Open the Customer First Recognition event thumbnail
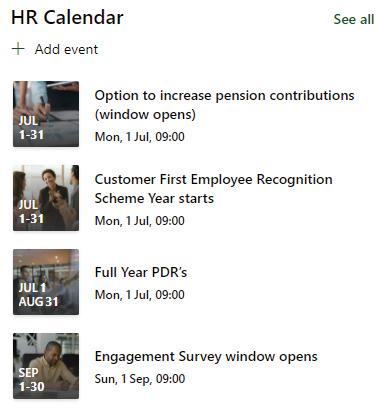The width and height of the screenshot is (385, 409). [46, 198]
